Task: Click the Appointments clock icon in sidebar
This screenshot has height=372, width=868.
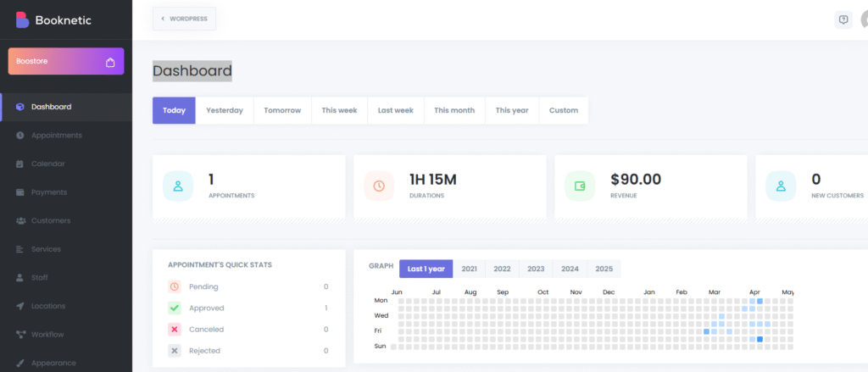Action: click(19, 136)
